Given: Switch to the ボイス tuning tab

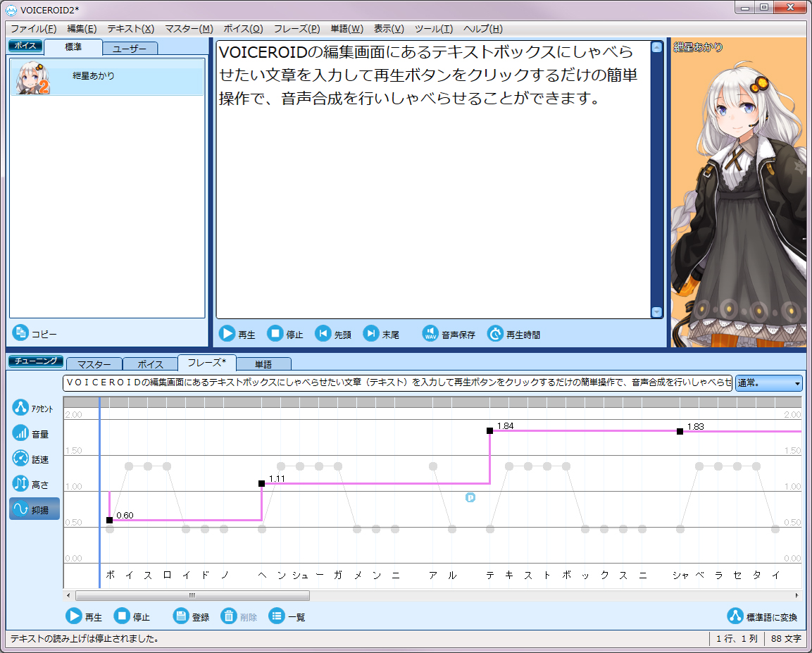Looking at the screenshot, I should coord(150,364).
